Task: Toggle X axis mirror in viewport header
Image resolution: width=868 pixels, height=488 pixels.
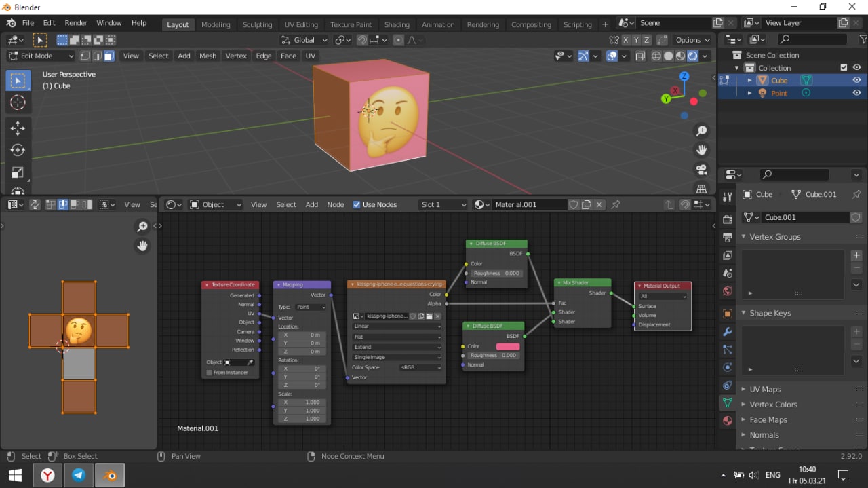Action: [626, 40]
